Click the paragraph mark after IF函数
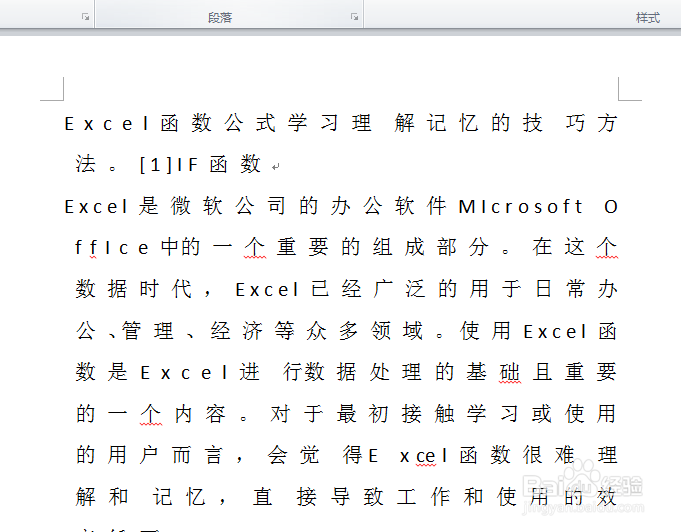This screenshot has width=681, height=532. [x=275, y=166]
